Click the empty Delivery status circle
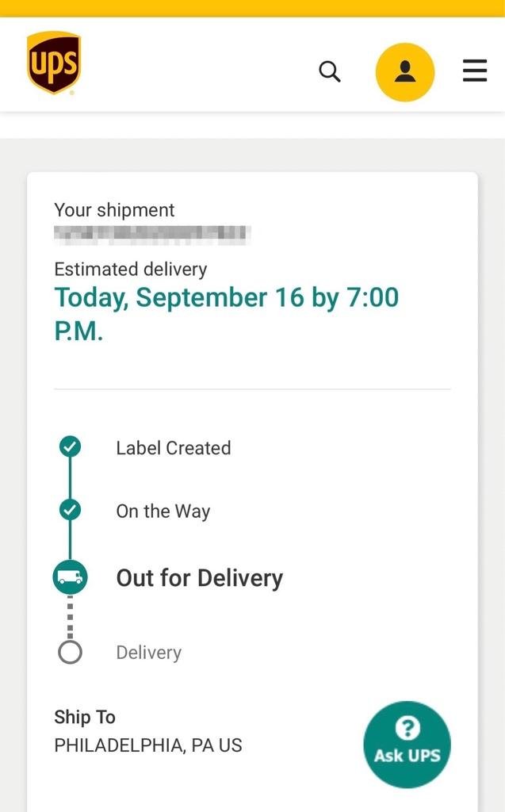Screen dimensions: 505x812 click(70, 653)
